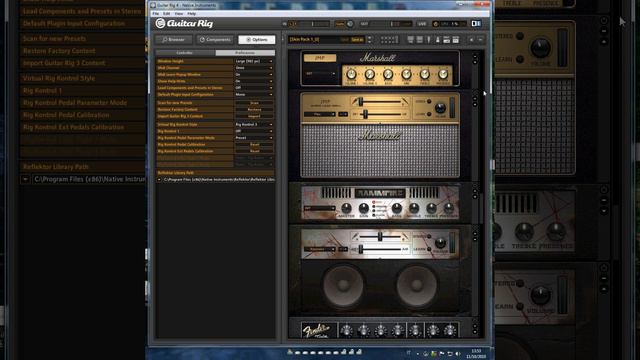Viewport: 640px width, 360px height.
Task: Click Scan button for new presets
Action: 254,103
